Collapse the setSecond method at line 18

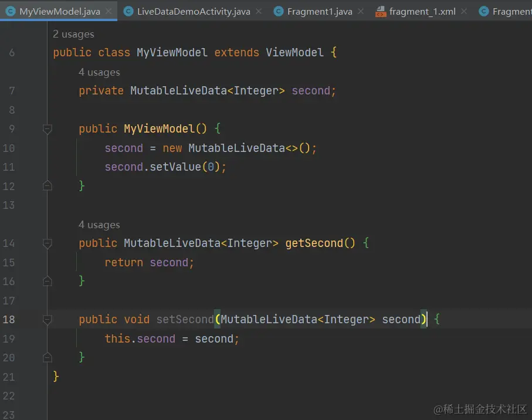[x=48, y=320]
